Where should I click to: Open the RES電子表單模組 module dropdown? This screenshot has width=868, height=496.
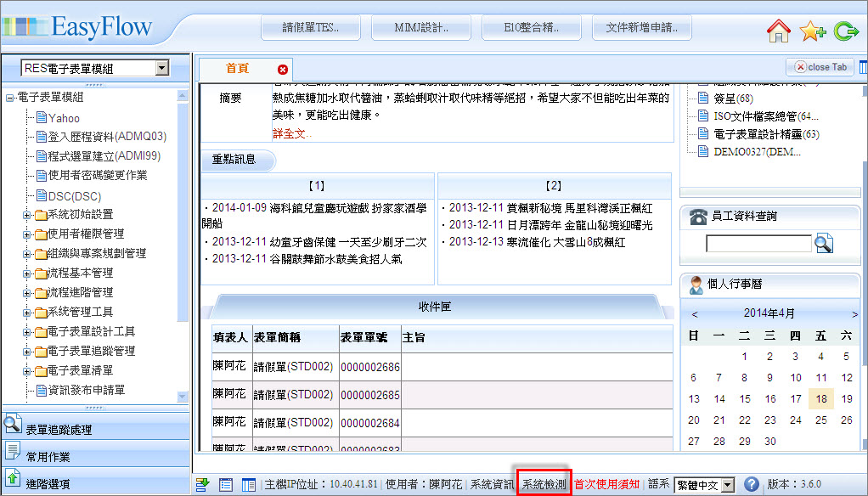161,68
